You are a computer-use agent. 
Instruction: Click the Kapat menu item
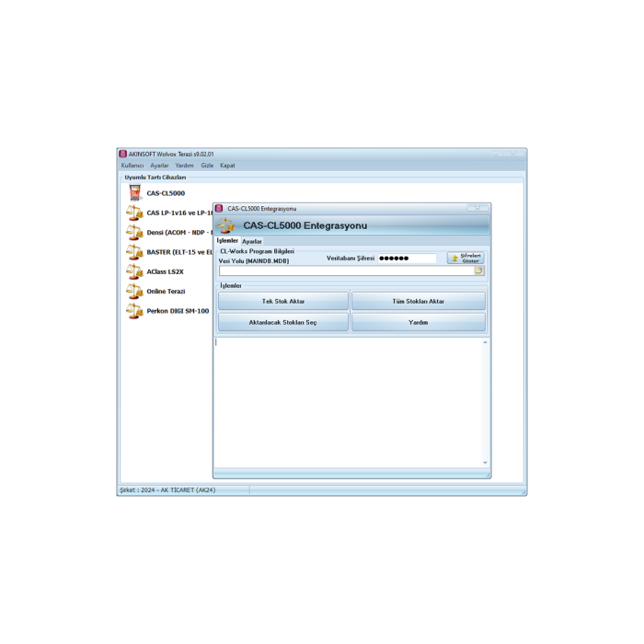[x=227, y=165]
